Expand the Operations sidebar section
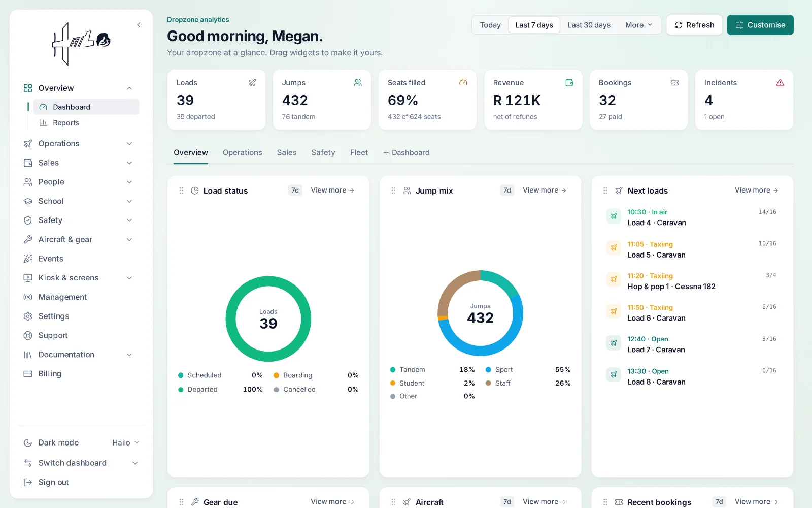The width and height of the screenshot is (812, 508). 129,144
